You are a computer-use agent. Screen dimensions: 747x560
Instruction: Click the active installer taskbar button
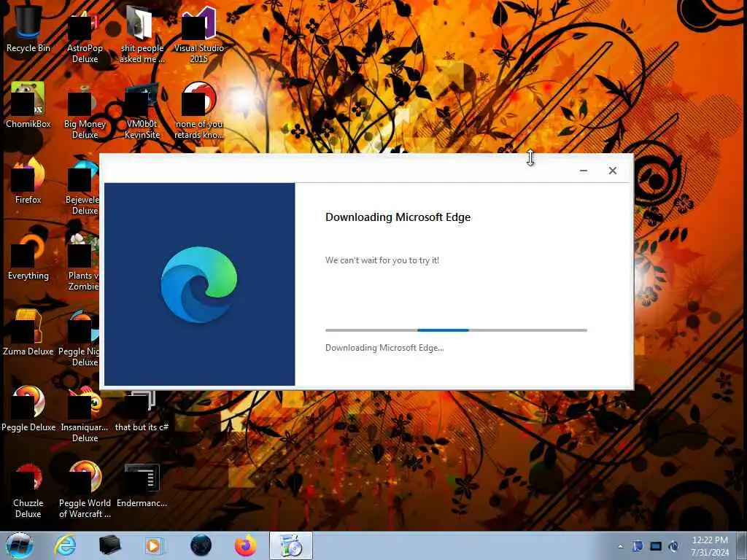[x=291, y=545]
